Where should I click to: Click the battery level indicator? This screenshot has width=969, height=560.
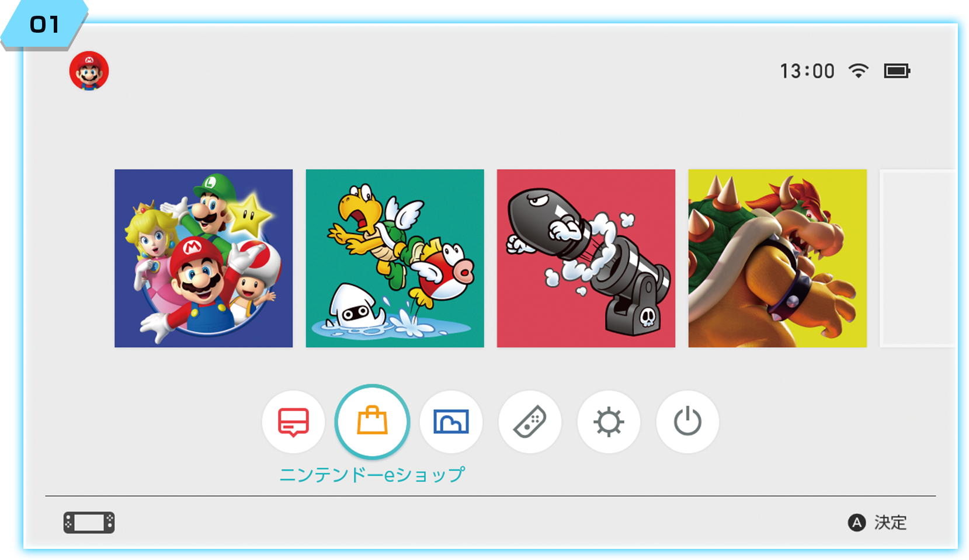coord(897,71)
